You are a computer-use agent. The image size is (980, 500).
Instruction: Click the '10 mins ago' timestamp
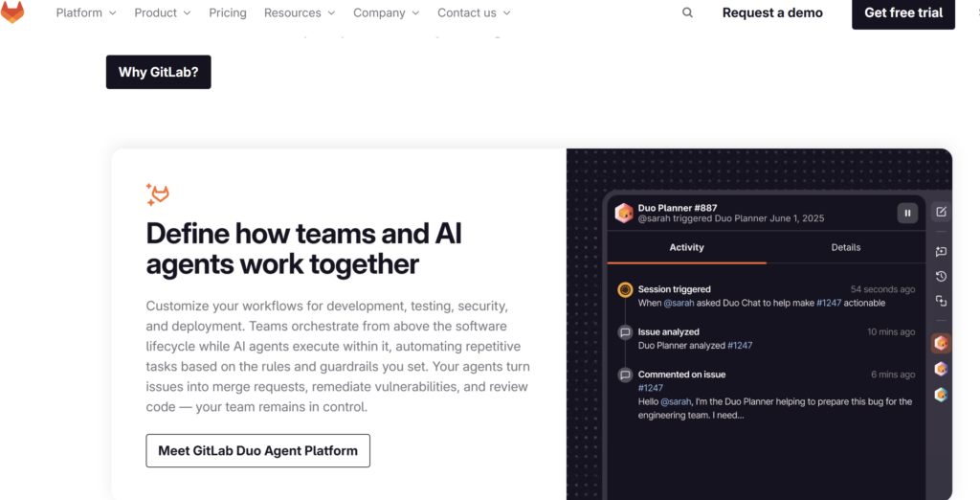tap(891, 331)
